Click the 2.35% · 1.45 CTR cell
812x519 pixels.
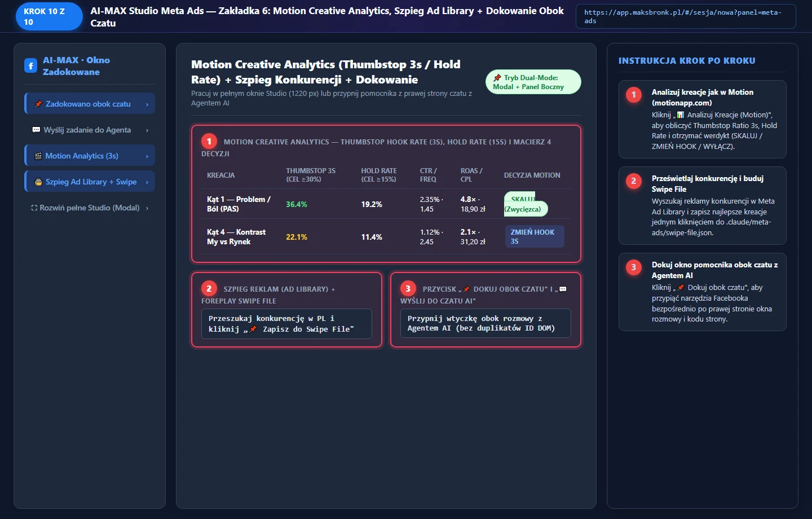(x=431, y=204)
